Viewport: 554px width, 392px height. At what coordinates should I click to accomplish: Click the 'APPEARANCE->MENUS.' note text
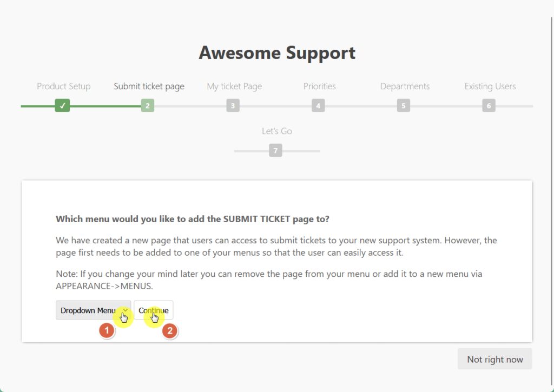104,286
